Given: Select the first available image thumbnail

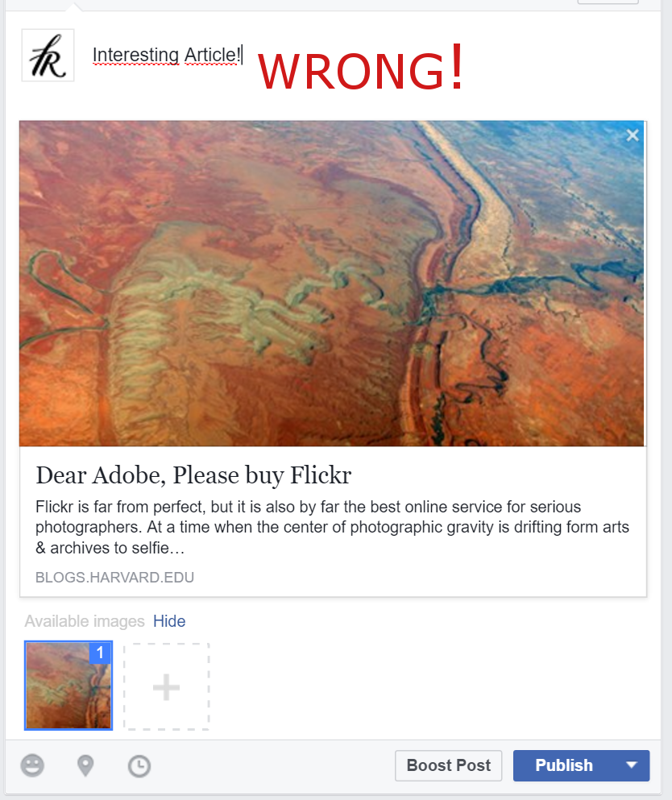Looking at the screenshot, I should pos(68,686).
